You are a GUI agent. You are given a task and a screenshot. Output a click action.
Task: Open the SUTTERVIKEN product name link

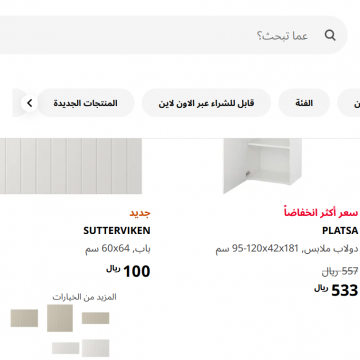pos(117,231)
